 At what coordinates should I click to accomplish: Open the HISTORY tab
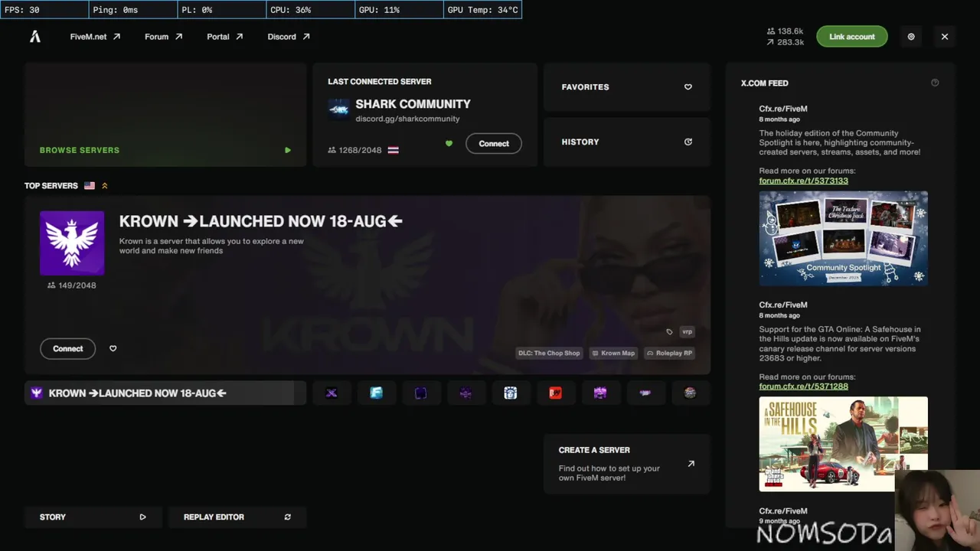click(627, 142)
